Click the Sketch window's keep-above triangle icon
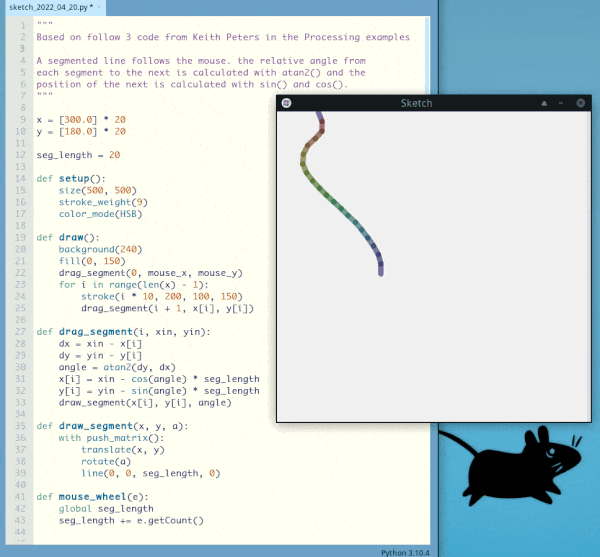The image size is (600, 557). [543, 103]
